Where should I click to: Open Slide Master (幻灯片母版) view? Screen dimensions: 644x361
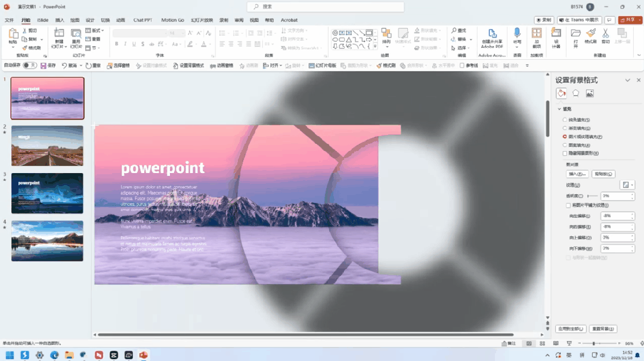tap(323, 66)
